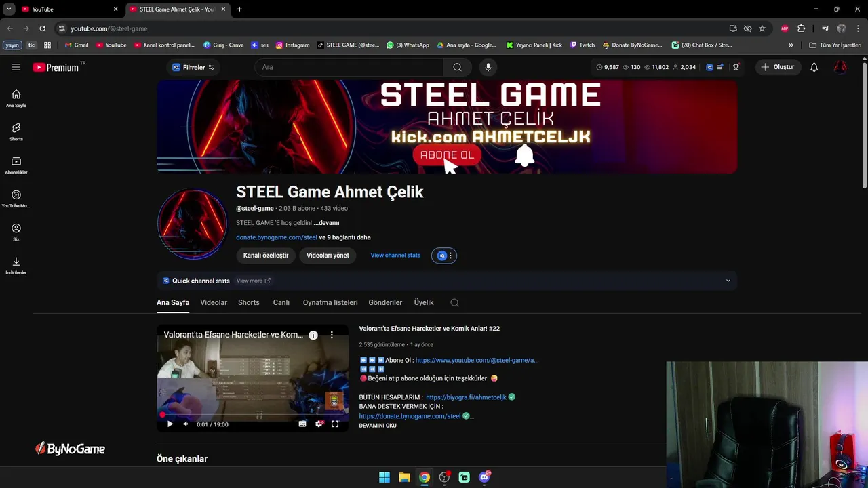Open Ana Sayfa in the sidebar
This screenshot has height=488, width=868.
pyautogui.click(x=16, y=98)
